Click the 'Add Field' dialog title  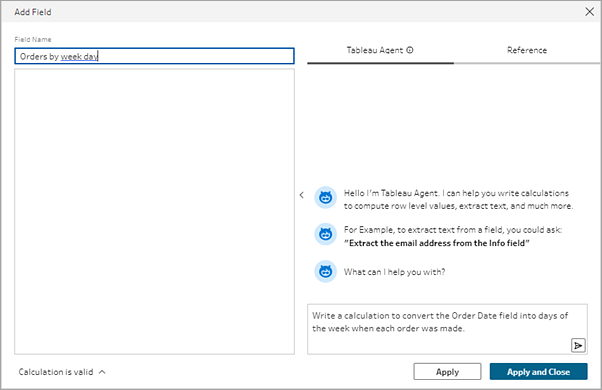point(33,12)
